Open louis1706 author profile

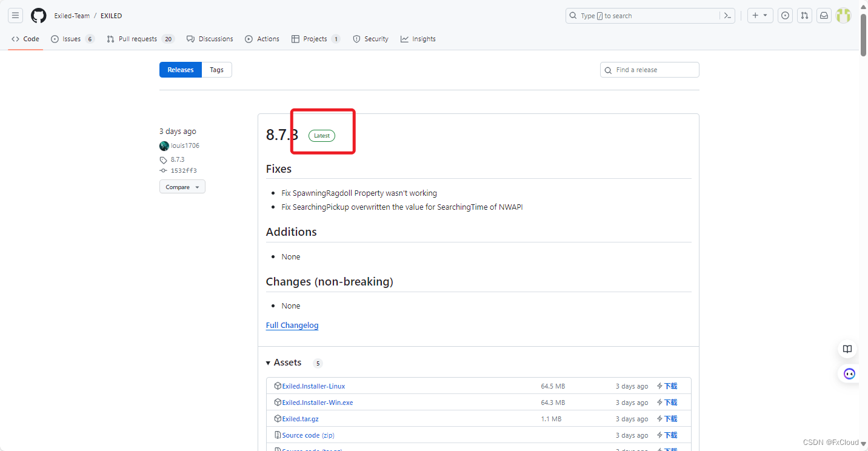185,145
